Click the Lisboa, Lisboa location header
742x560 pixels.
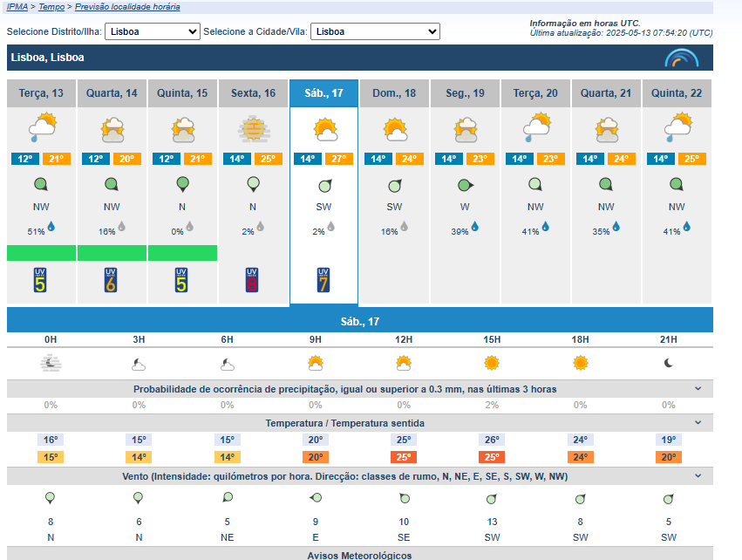tap(360, 58)
